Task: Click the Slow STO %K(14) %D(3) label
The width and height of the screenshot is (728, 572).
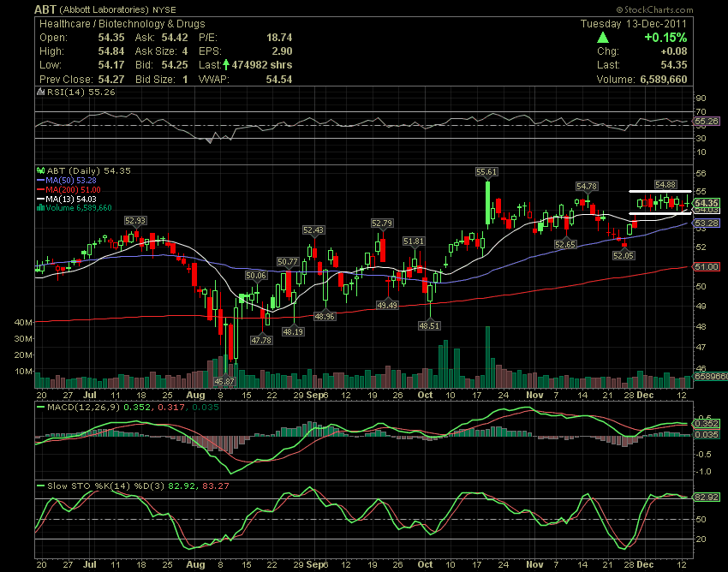Action: point(106,486)
